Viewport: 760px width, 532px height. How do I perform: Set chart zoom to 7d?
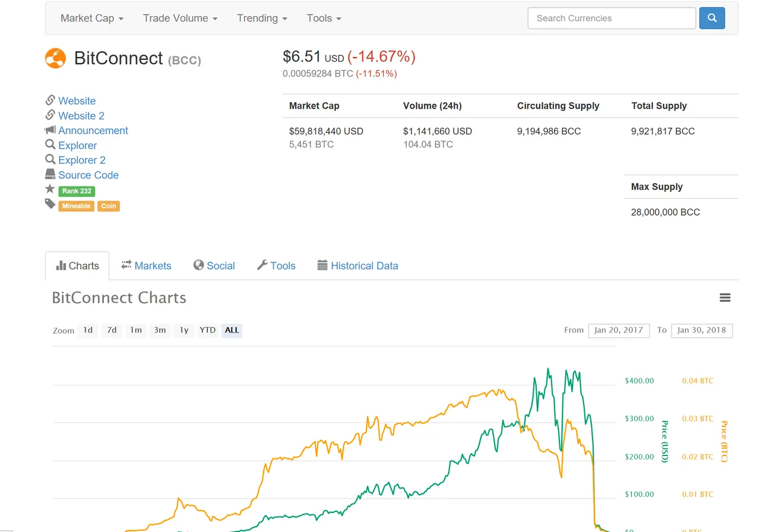pos(112,330)
